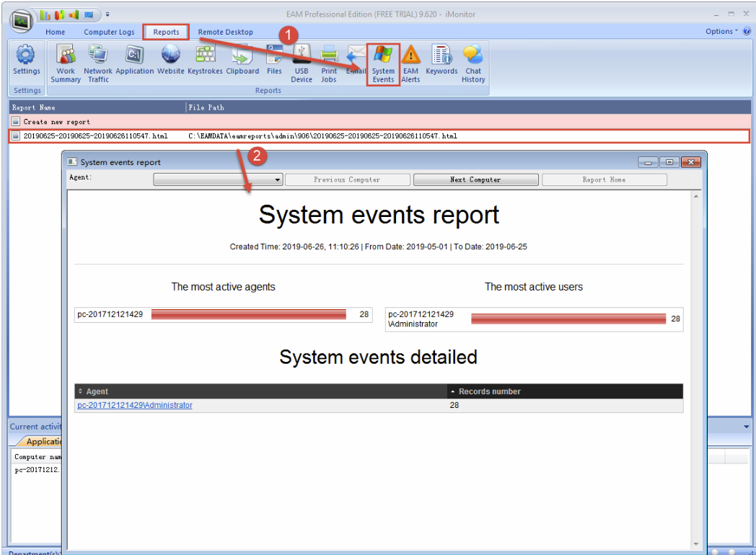The height and width of the screenshot is (555, 756).
Task: Click the report scrollbar down arrow
Action: coord(695,544)
